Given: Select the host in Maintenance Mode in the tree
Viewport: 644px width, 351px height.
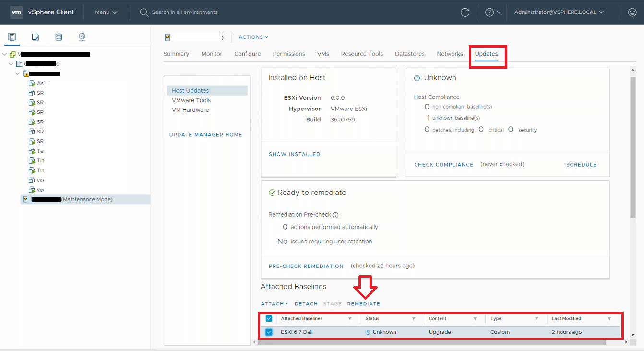Looking at the screenshot, I should pos(85,199).
